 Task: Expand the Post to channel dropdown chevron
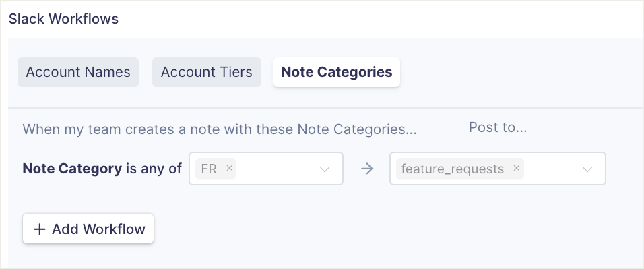tap(587, 169)
